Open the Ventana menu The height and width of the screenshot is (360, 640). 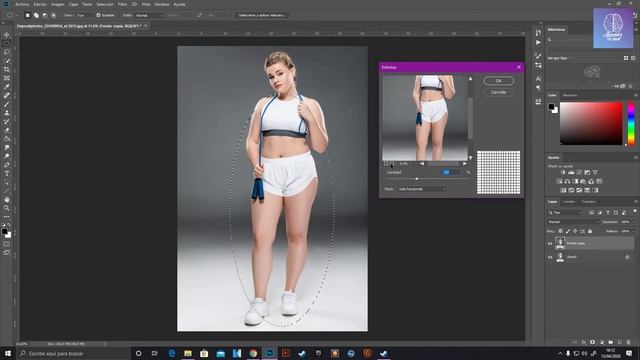tap(162, 4)
